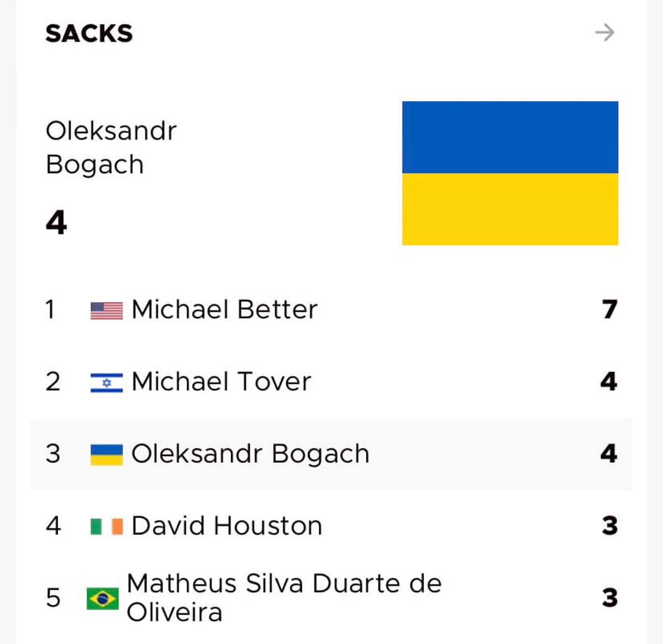Click rank number 1 in the list
Screen dimensions: 663x644
point(50,310)
